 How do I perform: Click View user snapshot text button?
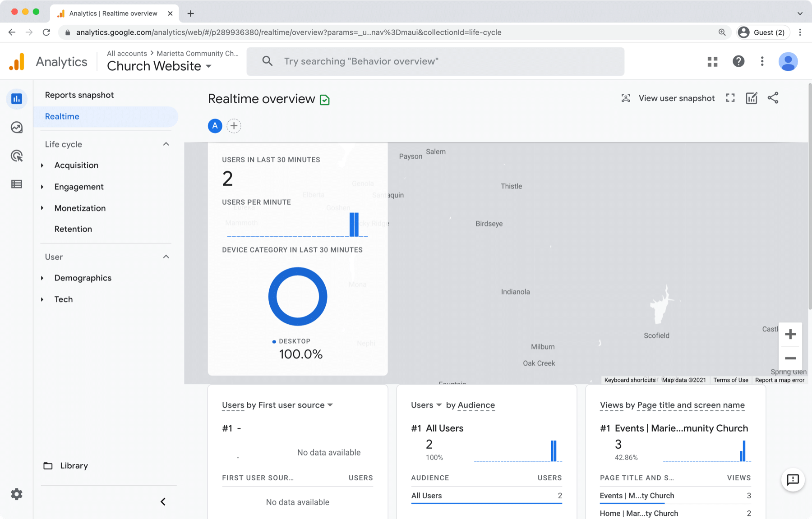pyautogui.click(x=677, y=98)
